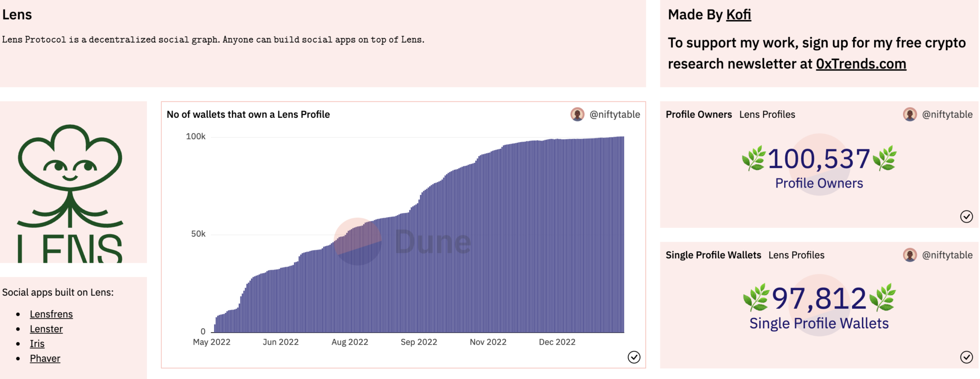980x379 pixels.
Task: Click the 'Single Profile Wallets' counter label
Action: pyautogui.click(x=819, y=323)
